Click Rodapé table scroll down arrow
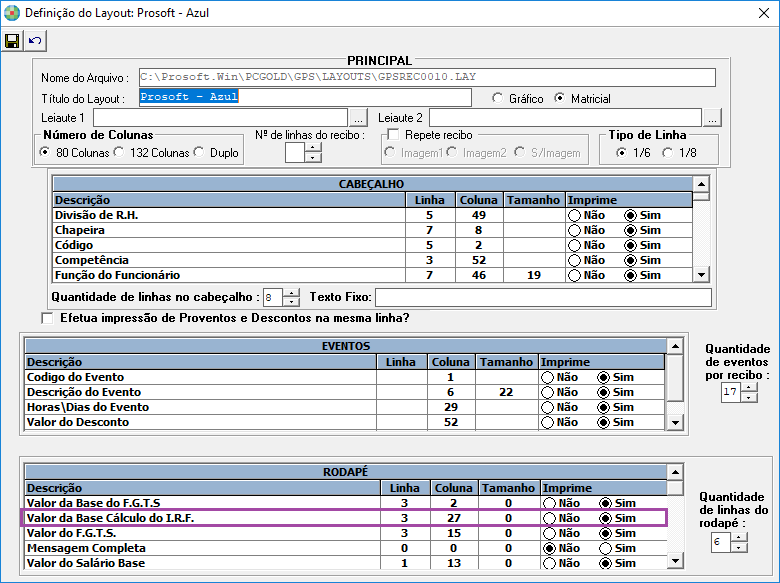The image size is (780, 583). pyautogui.click(x=675, y=562)
